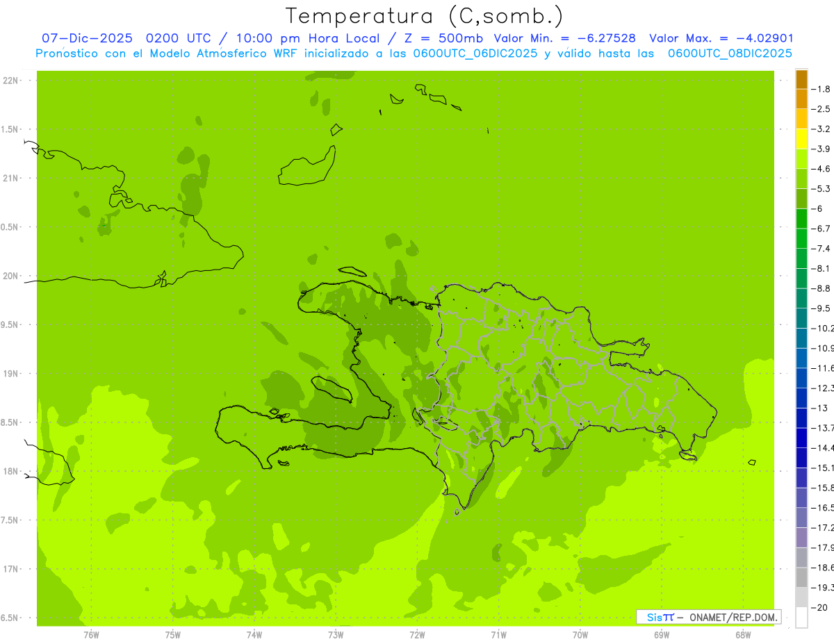Click the '-3.2' colorbar value label

coord(821,129)
